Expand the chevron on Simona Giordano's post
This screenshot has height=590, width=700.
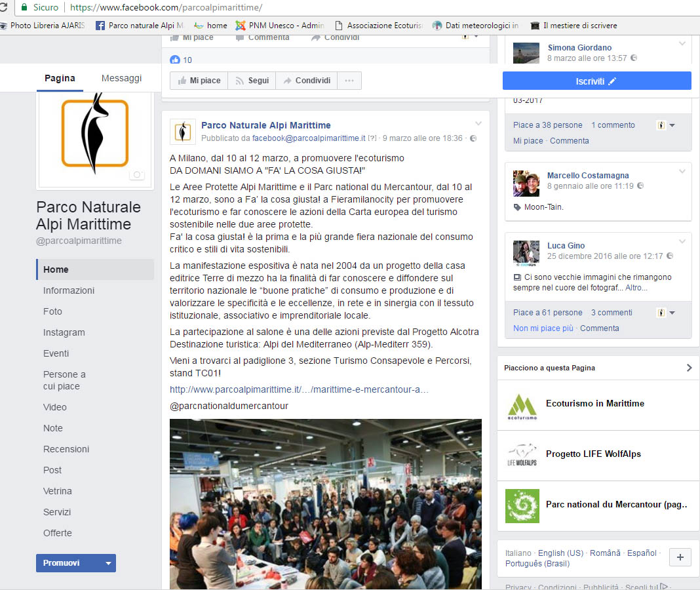(682, 43)
